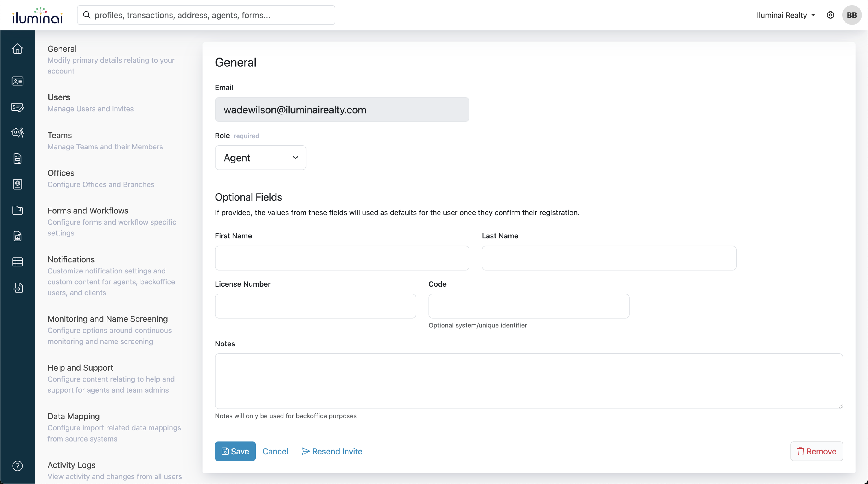Click the 'Optional Fields' heading
Viewport: 868px width, 484px height.
pyautogui.click(x=248, y=197)
